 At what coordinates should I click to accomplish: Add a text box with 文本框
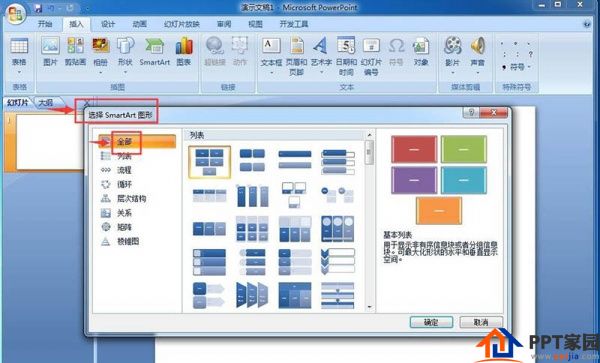pos(271,56)
